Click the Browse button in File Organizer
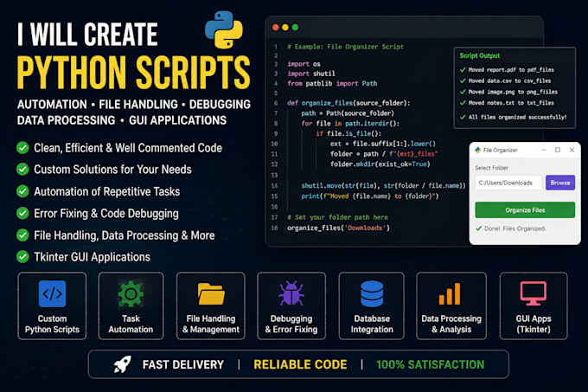Viewport: 588px width, 392px height. point(560,183)
